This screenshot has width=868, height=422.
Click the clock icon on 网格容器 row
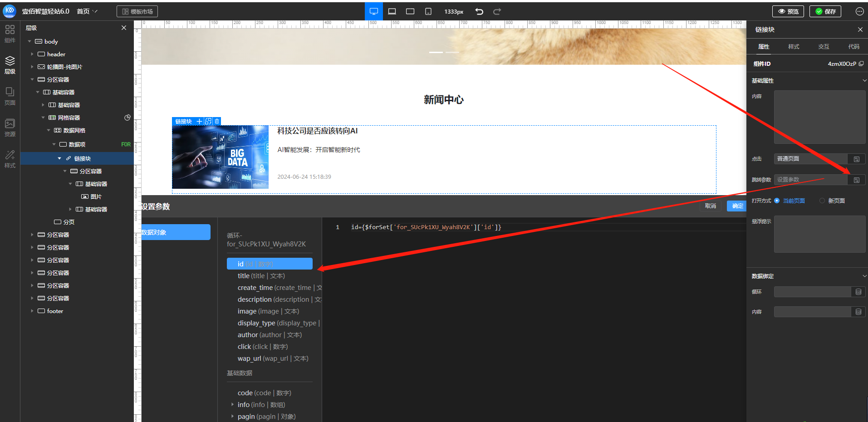[x=128, y=118]
